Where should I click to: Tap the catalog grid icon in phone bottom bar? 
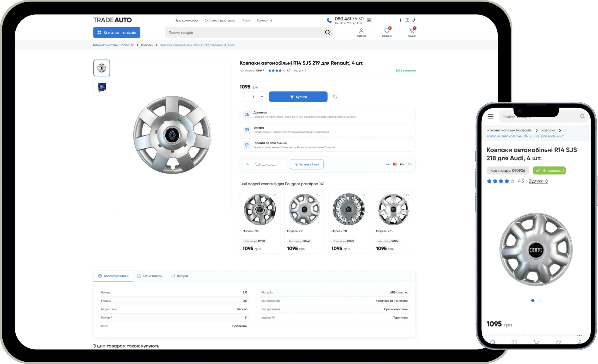tap(514, 342)
